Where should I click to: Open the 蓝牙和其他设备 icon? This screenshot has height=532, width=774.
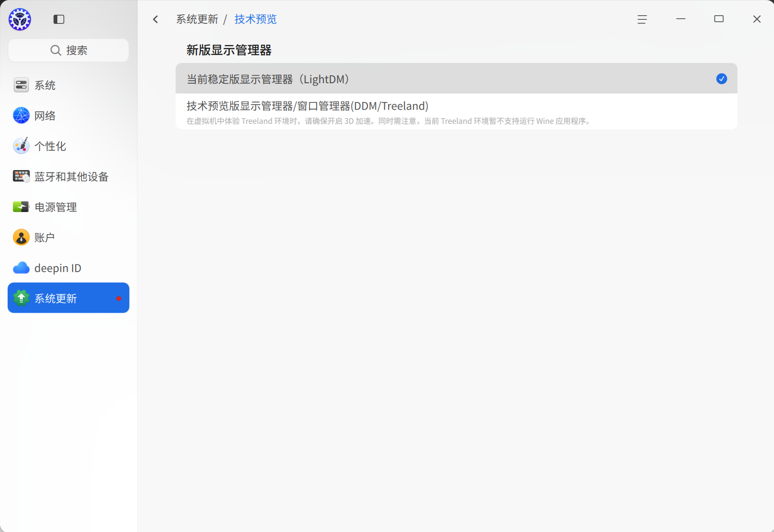[x=21, y=176]
